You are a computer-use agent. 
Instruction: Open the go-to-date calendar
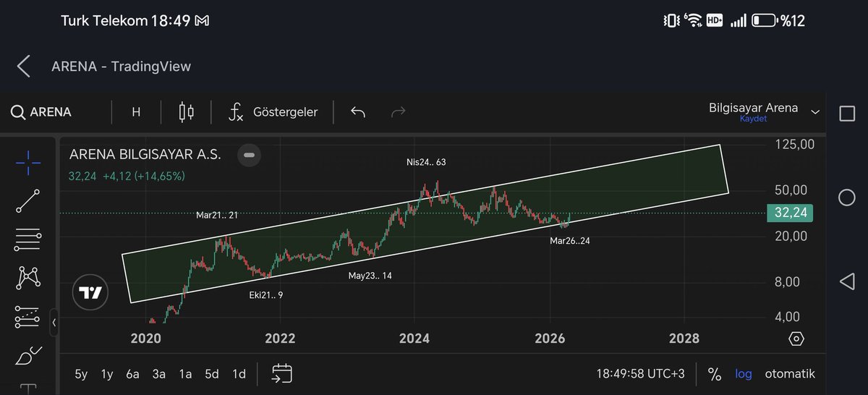[281, 373]
